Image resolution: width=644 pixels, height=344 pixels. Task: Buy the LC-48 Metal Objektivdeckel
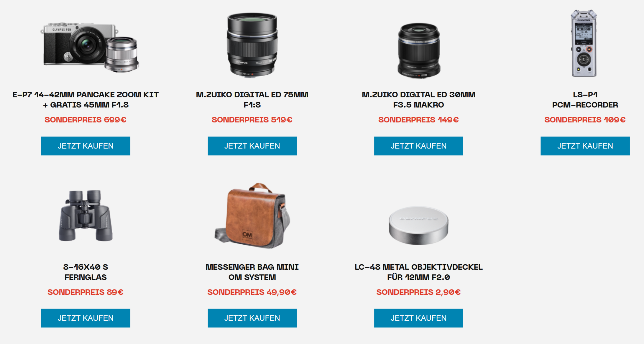point(418,318)
